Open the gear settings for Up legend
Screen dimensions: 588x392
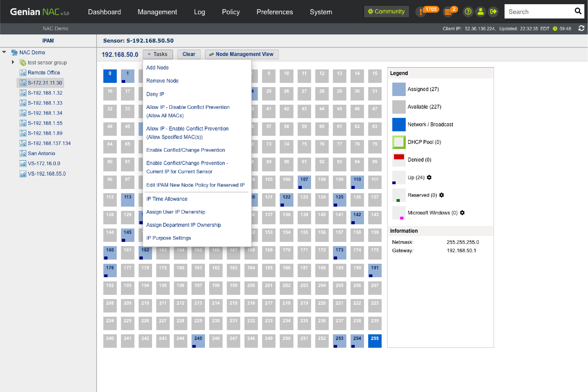[x=429, y=177]
